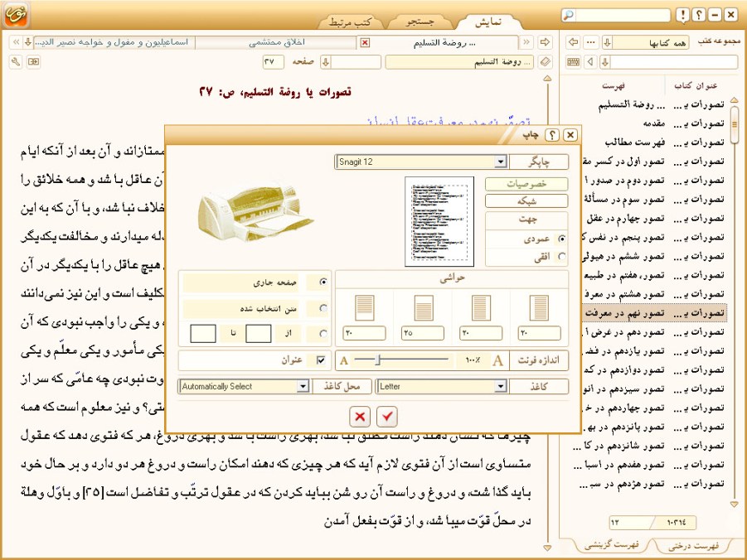Switch to the فهرست گزینشی tab
Image resolution: width=747 pixels, height=560 pixels.
[611, 545]
